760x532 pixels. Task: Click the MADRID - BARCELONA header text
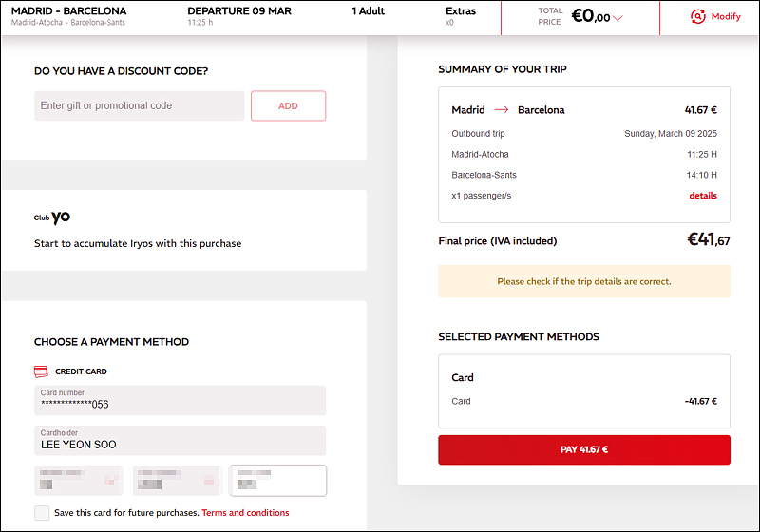coord(68,11)
